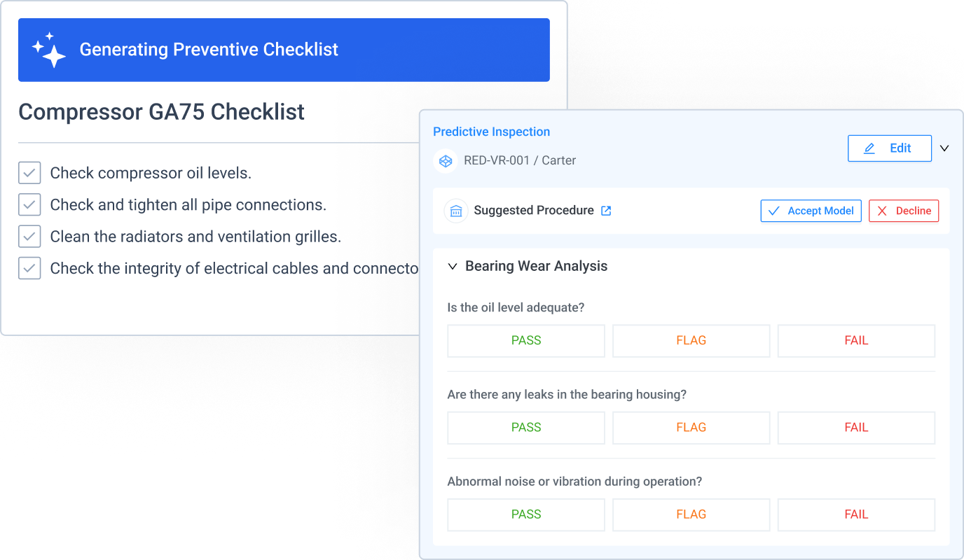Open Suggested Procedure external link icon
The height and width of the screenshot is (560, 964).
click(x=607, y=211)
